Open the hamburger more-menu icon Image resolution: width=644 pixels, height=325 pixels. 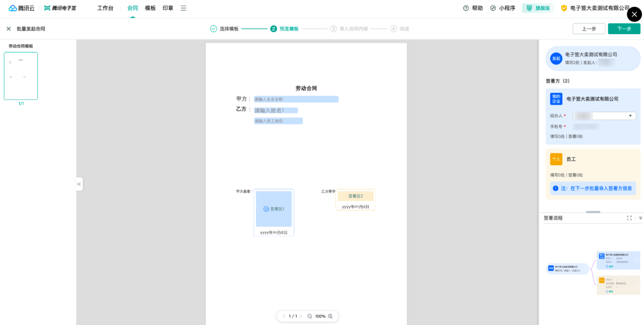[183, 8]
